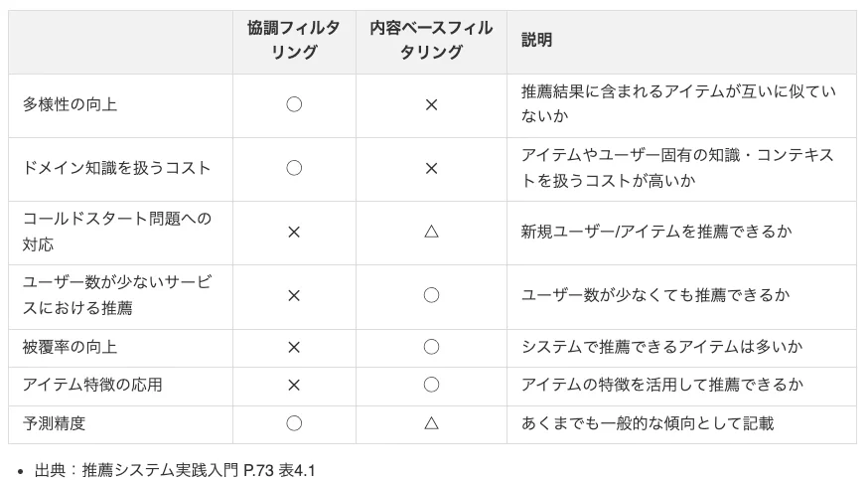
Task: Click the triangle mark in the コールドスタート問題 row
Action: coord(431,232)
